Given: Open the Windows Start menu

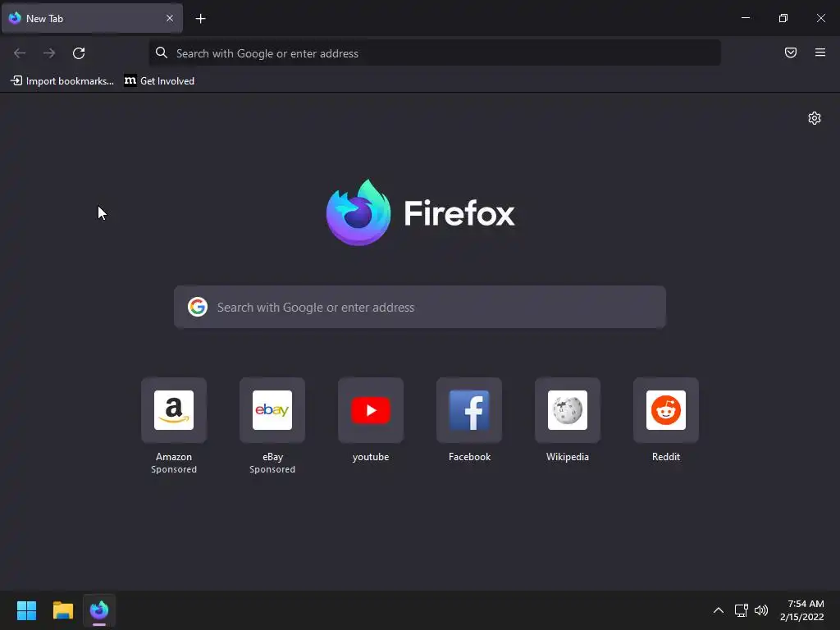Looking at the screenshot, I should tap(26, 610).
